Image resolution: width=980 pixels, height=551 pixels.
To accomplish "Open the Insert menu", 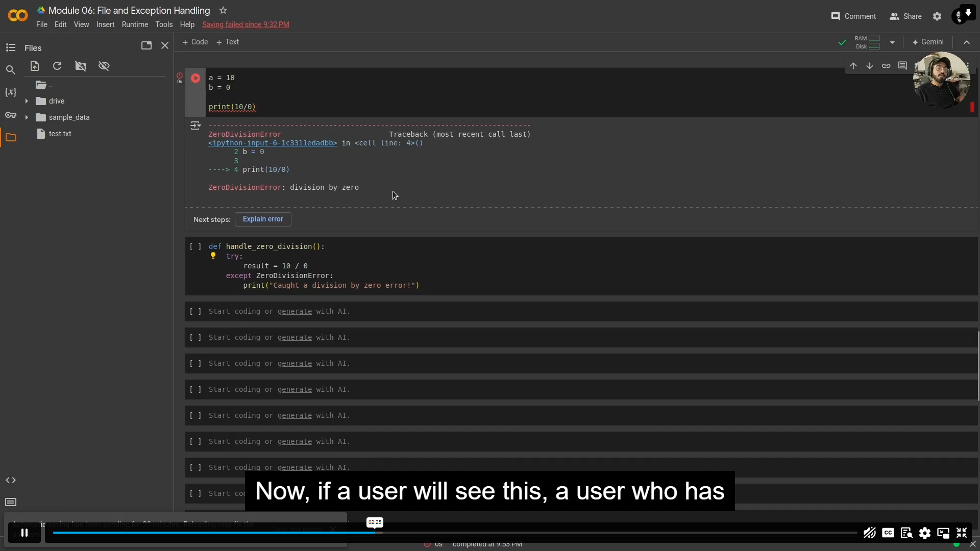I will [x=105, y=24].
